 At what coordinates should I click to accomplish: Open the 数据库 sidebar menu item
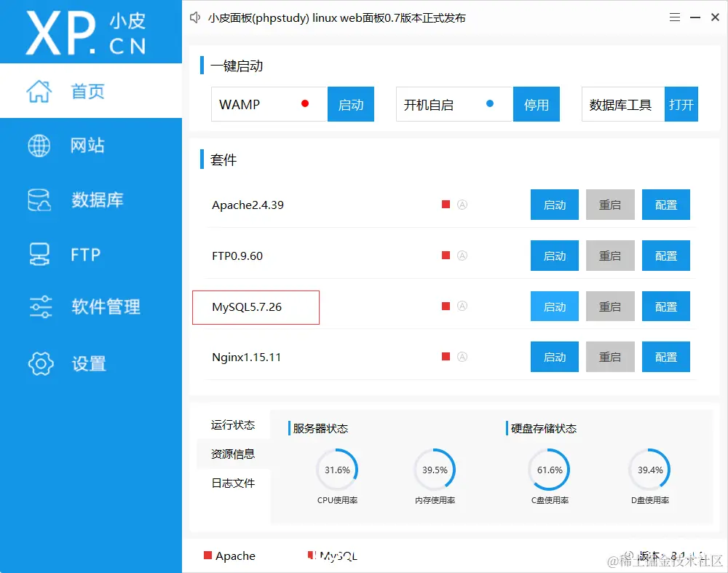point(91,200)
